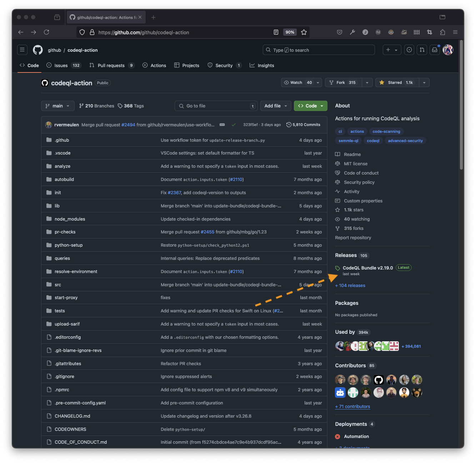Expand the Fork options dropdown arrow
Image resolution: width=476 pixels, height=463 pixels.
[x=367, y=82]
